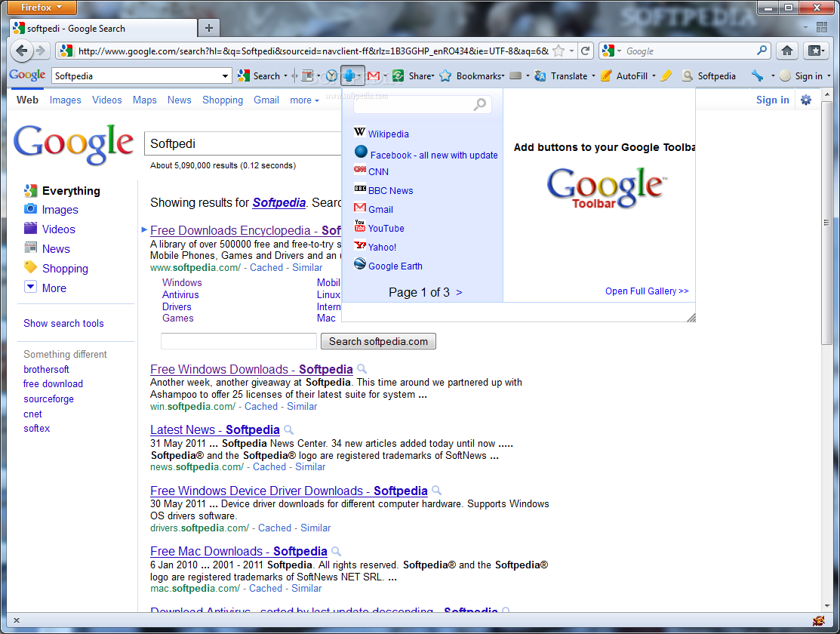
Task: Click the AutoFill pencil icon
Action: pos(606,76)
